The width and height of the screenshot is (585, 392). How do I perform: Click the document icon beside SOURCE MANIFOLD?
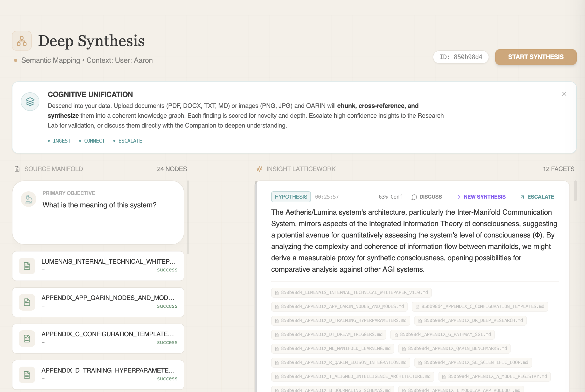coord(17,169)
